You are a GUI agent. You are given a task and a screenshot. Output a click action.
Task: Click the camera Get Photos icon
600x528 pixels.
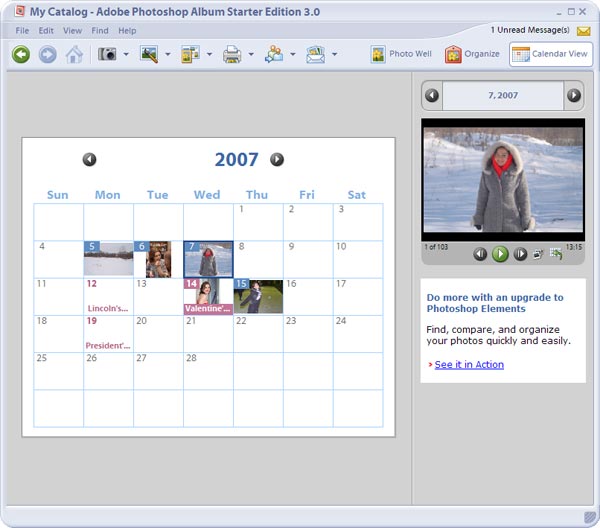[x=107, y=54]
